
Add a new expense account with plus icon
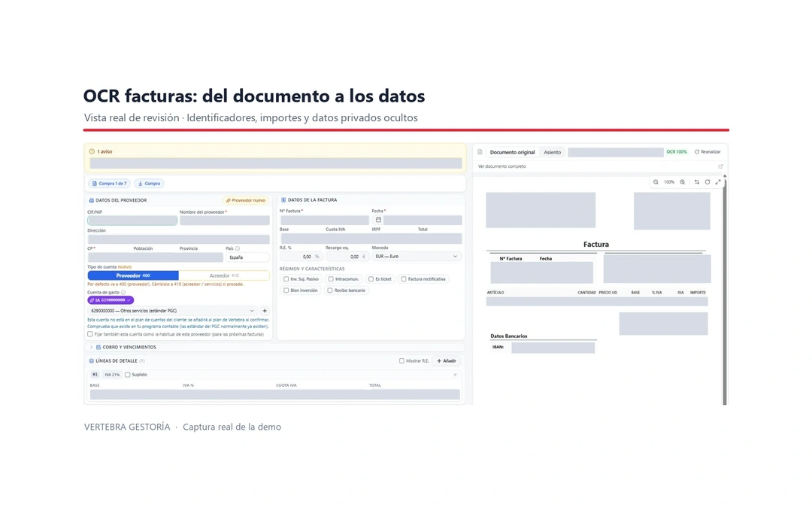click(265, 311)
